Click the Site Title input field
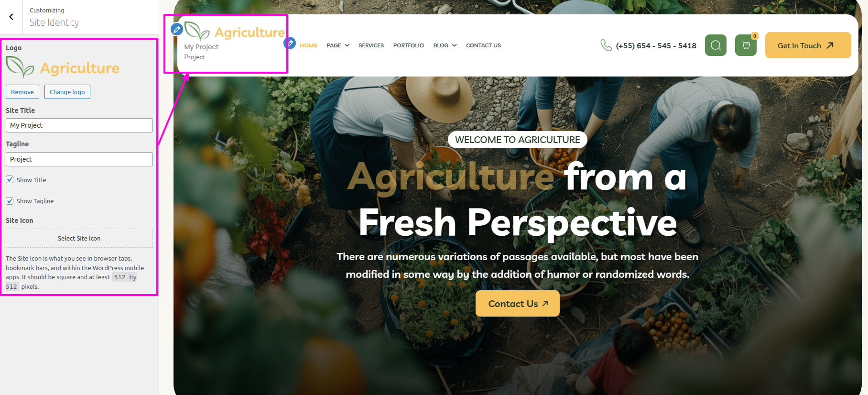This screenshot has height=395, width=868. [x=79, y=125]
